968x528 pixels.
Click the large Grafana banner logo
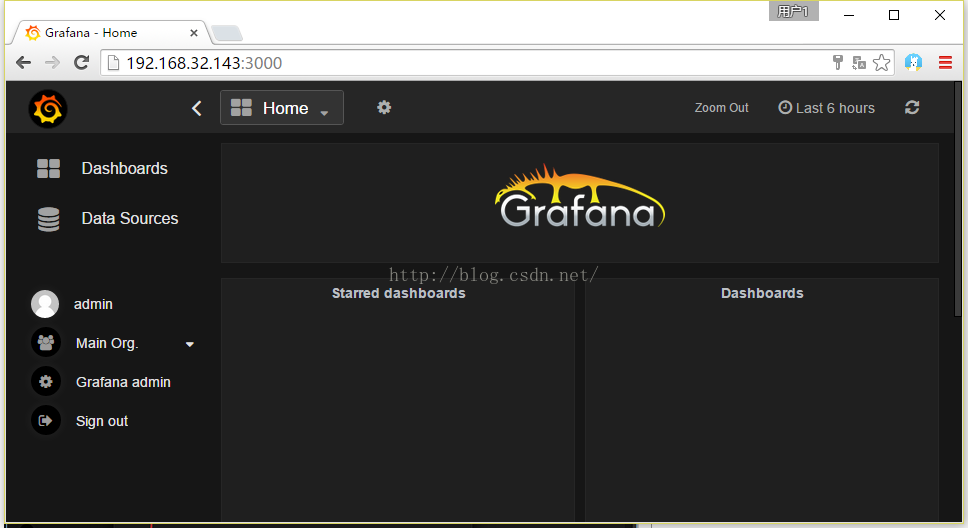click(580, 196)
